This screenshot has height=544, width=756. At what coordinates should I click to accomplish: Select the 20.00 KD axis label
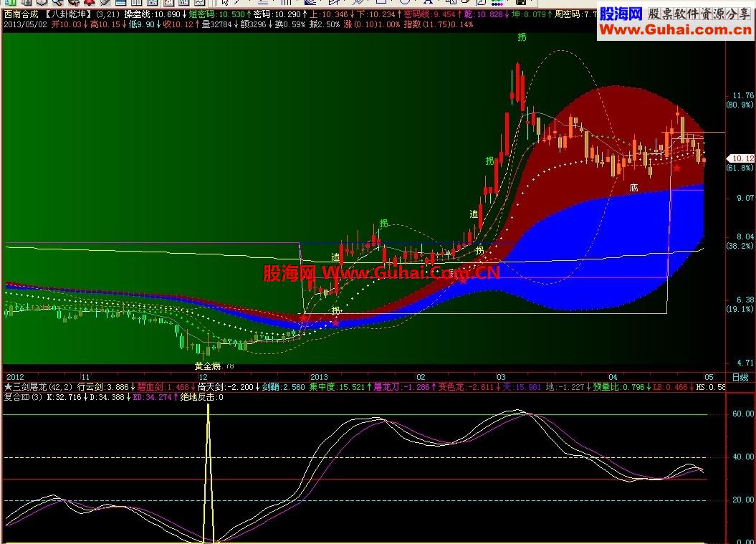(x=743, y=500)
